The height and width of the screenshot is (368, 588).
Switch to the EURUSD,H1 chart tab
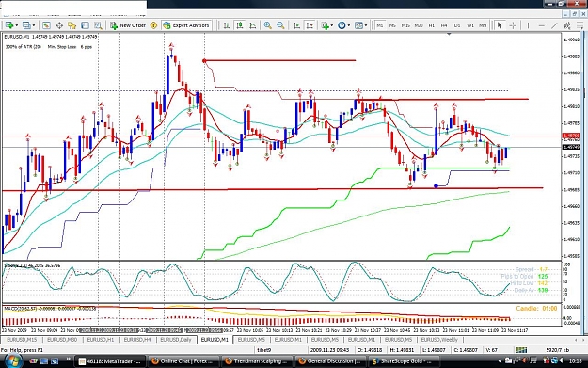101,340
